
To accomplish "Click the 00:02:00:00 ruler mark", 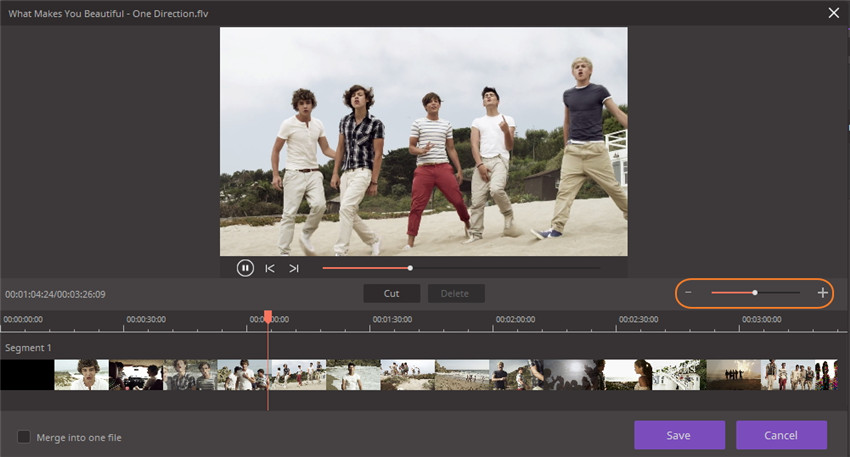I will [x=515, y=319].
